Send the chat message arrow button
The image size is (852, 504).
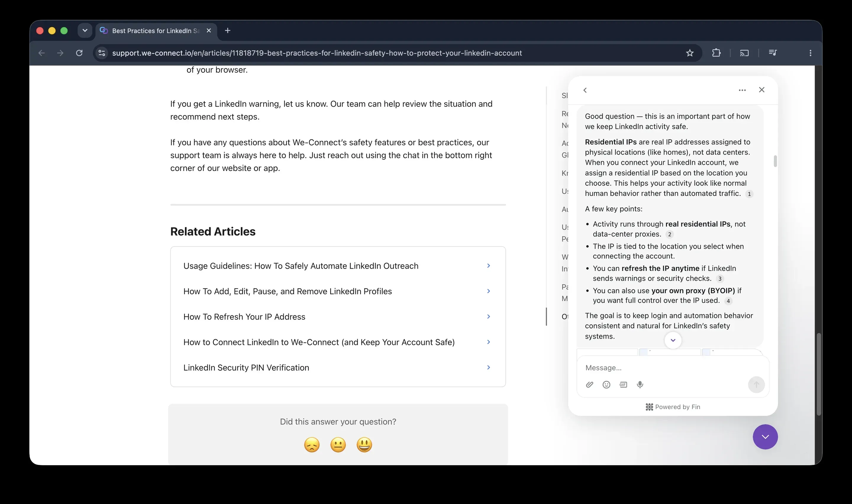click(756, 385)
